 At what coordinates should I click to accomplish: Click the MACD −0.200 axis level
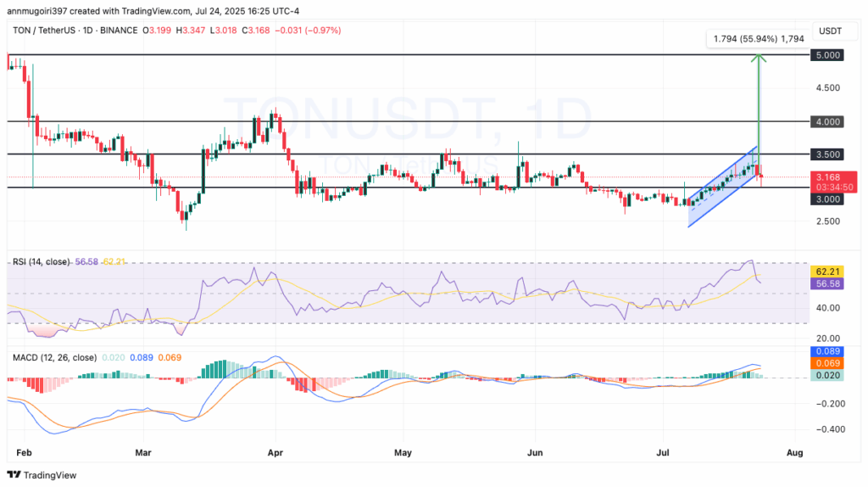831,404
